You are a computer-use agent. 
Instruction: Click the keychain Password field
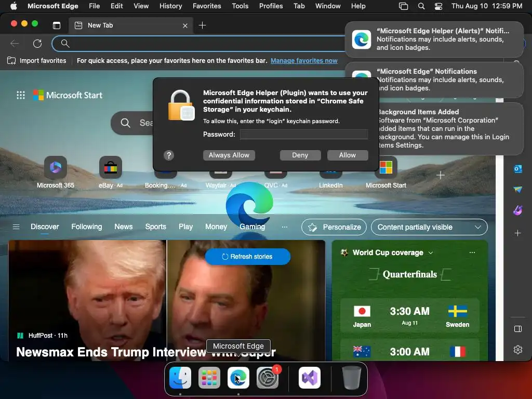(303, 135)
